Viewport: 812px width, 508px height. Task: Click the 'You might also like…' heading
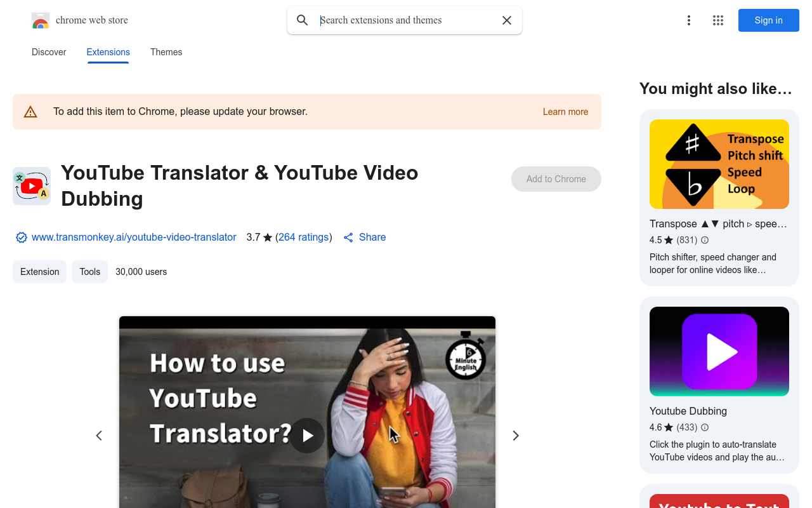coord(716,89)
